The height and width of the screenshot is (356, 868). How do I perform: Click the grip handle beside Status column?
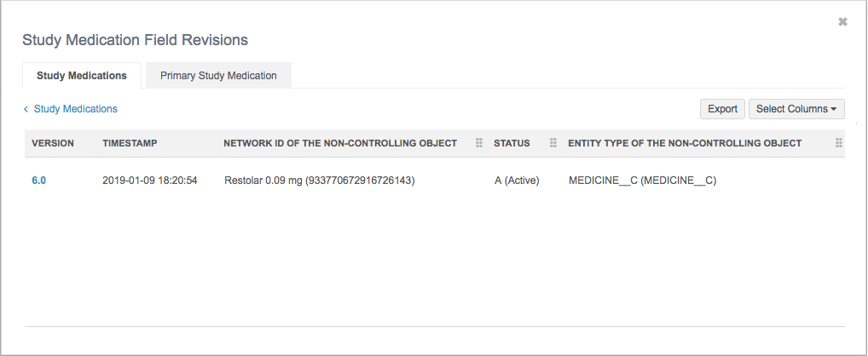[553, 143]
